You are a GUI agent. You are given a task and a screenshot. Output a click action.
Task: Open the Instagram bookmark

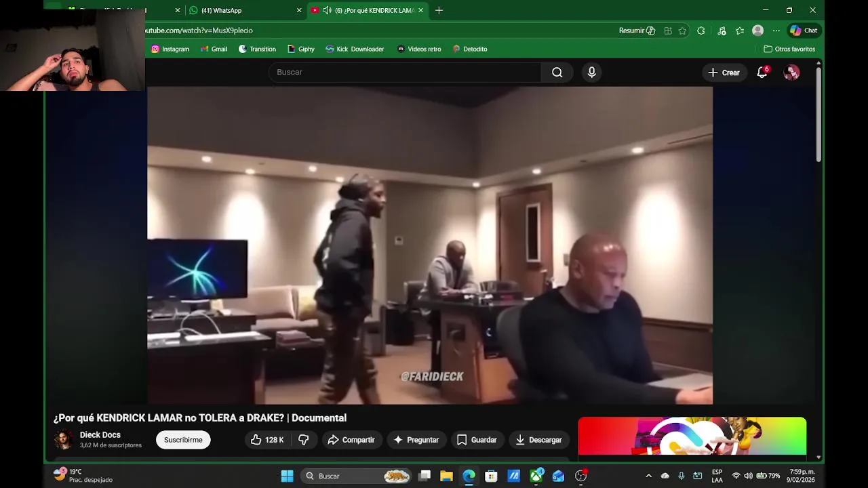170,49
